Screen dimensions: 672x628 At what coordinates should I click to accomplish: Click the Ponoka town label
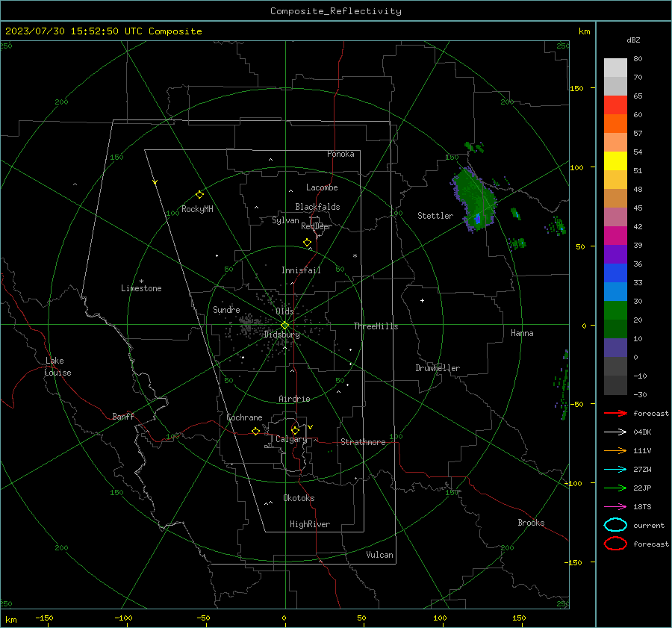pos(340,154)
